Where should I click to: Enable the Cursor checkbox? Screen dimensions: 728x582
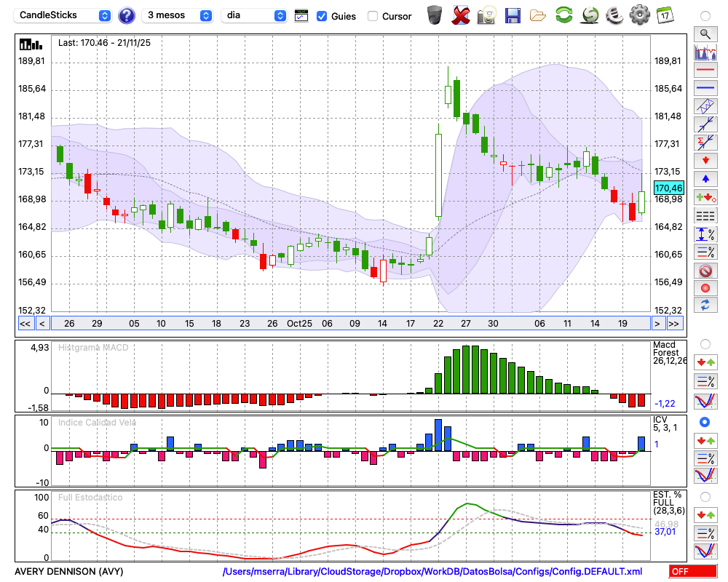click(373, 16)
